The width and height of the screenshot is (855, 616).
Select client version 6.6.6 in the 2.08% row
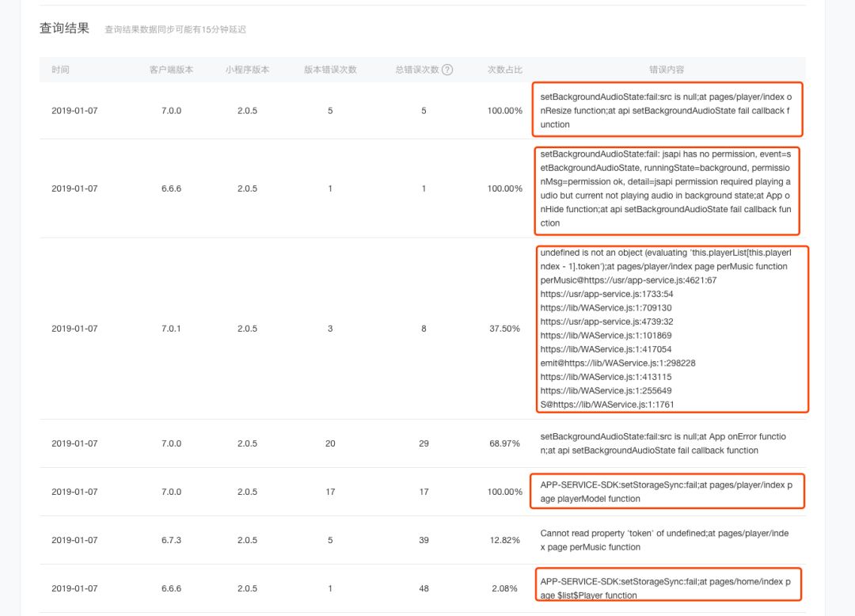171,589
